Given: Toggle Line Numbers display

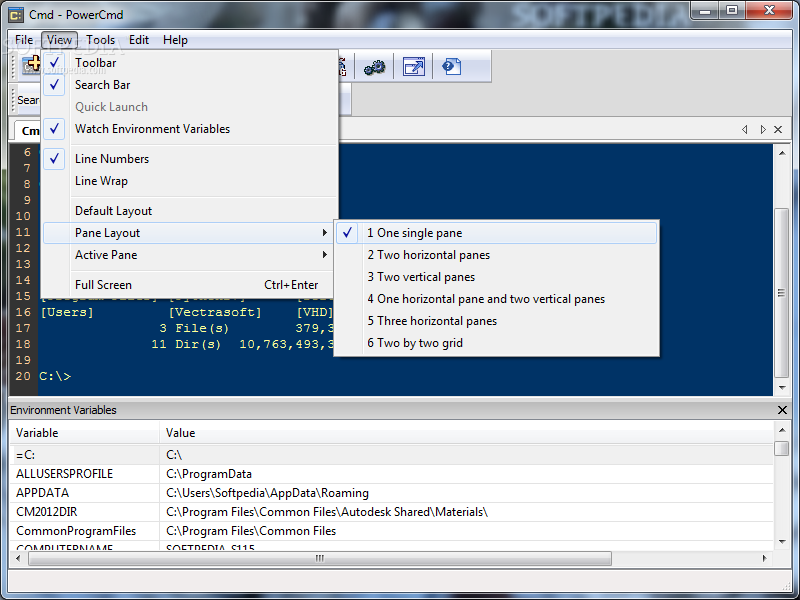Looking at the screenshot, I should coord(189,159).
